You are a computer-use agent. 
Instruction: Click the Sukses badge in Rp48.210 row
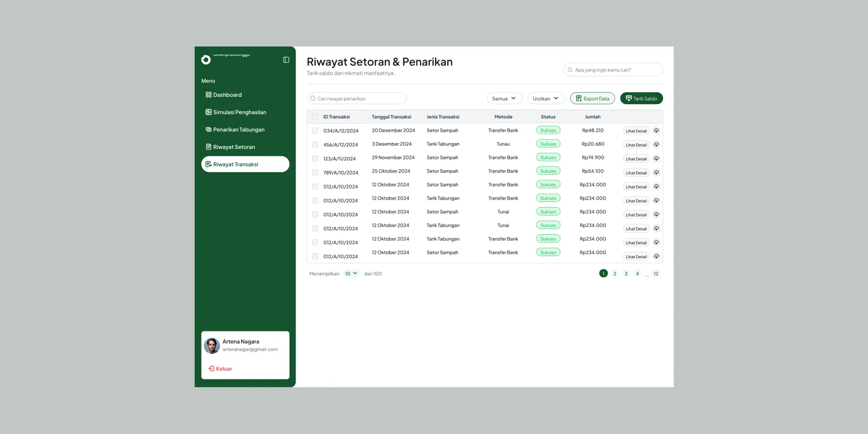click(548, 130)
